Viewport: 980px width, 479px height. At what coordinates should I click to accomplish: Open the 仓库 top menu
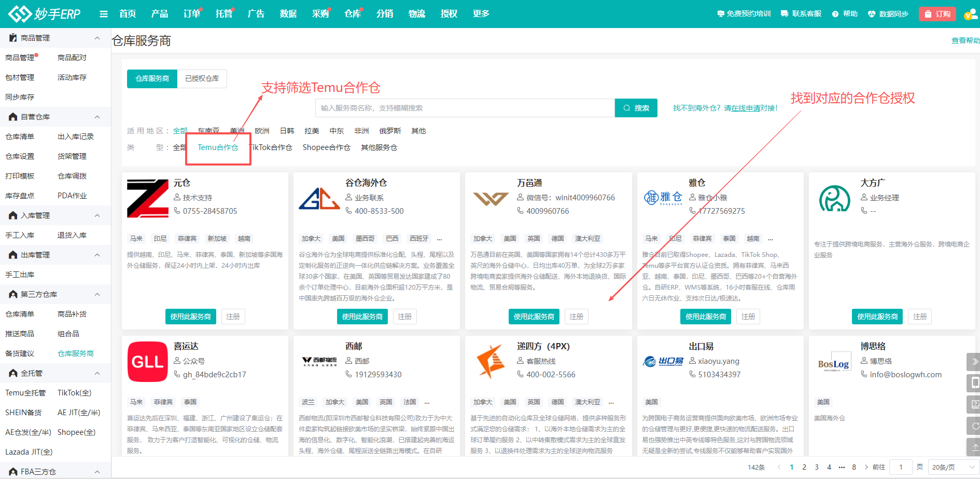(353, 14)
